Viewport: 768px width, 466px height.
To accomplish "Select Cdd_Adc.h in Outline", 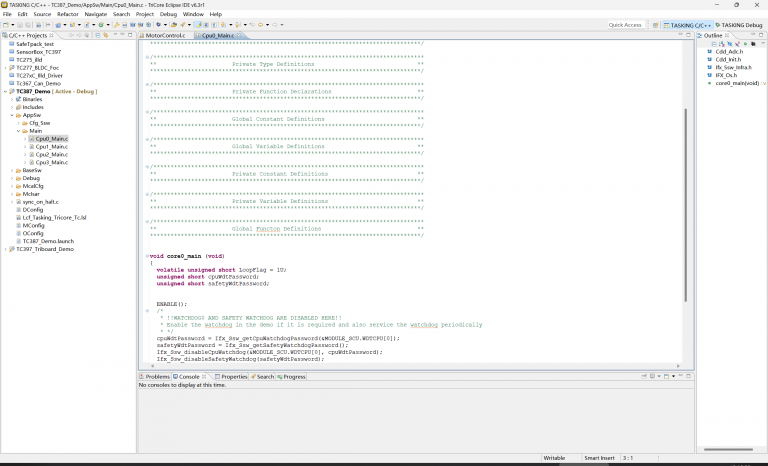I will [x=729, y=51].
